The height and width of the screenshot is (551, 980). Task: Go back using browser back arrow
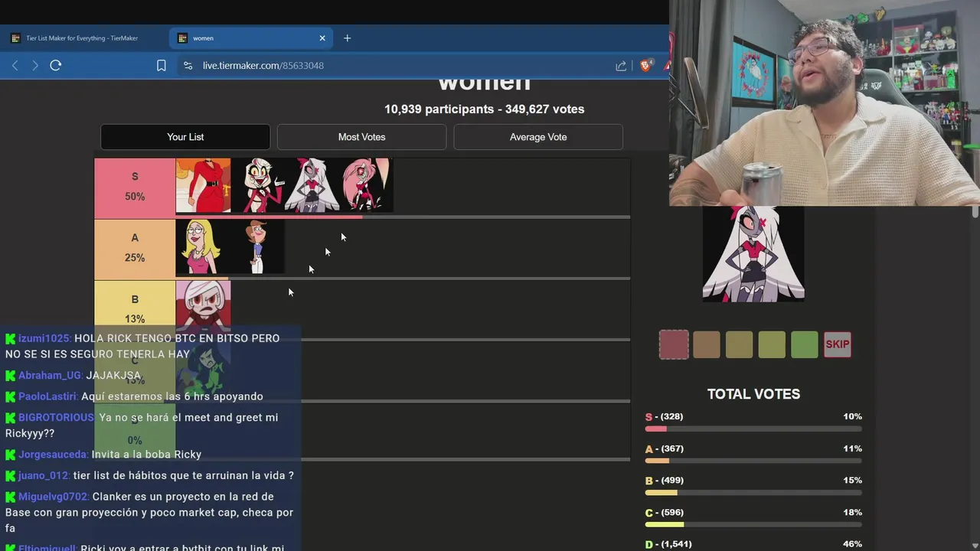pyautogui.click(x=15, y=66)
